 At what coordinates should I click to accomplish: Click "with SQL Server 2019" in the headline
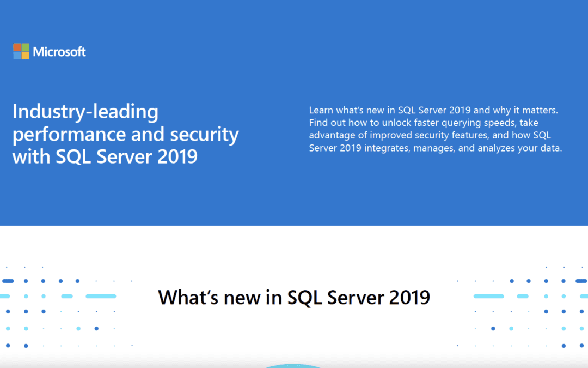(x=105, y=156)
